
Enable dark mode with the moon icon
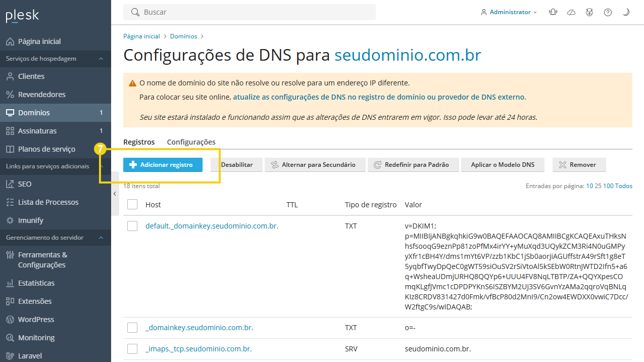pyautogui.click(x=626, y=12)
